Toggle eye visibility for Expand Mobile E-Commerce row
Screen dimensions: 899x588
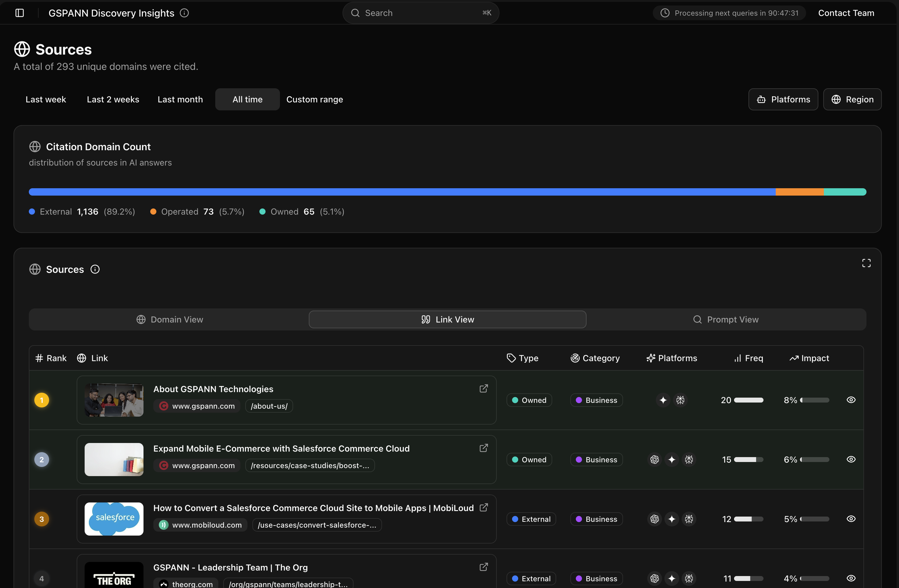tap(851, 460)
